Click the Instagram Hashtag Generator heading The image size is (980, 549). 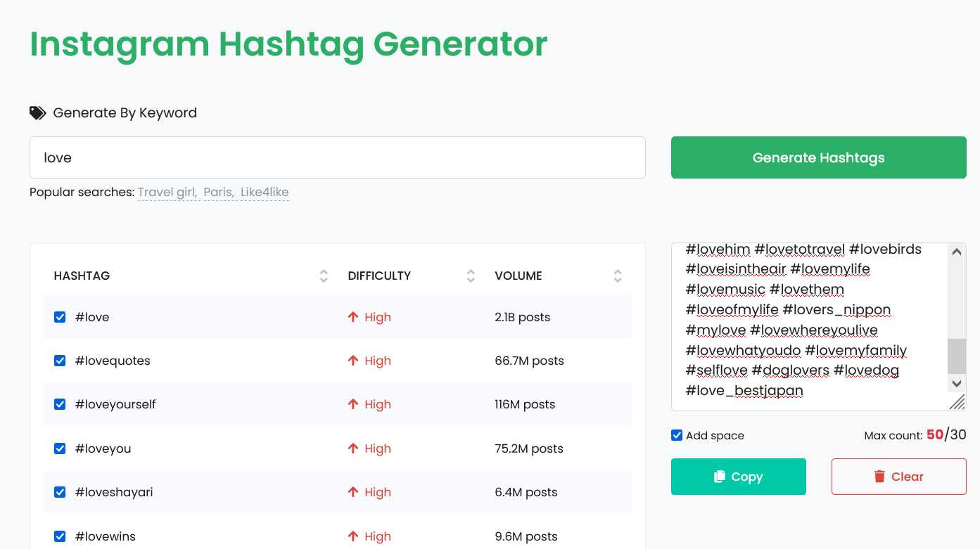point(288,44)
